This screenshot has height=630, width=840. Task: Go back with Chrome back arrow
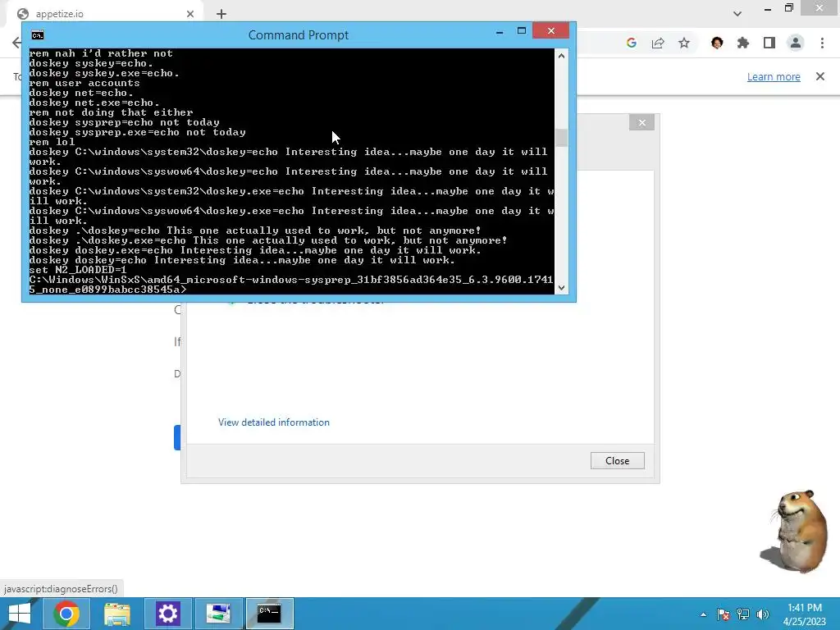click(16, 43)
